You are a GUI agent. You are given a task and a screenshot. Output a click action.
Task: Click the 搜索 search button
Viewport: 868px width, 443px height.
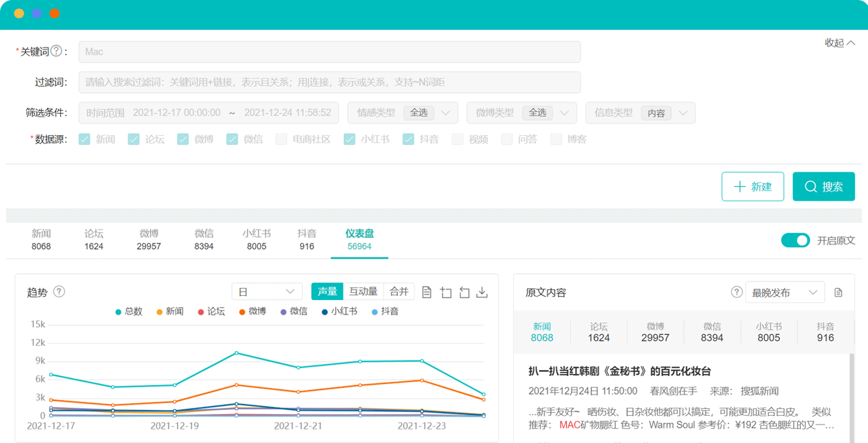tap(824, 187)
